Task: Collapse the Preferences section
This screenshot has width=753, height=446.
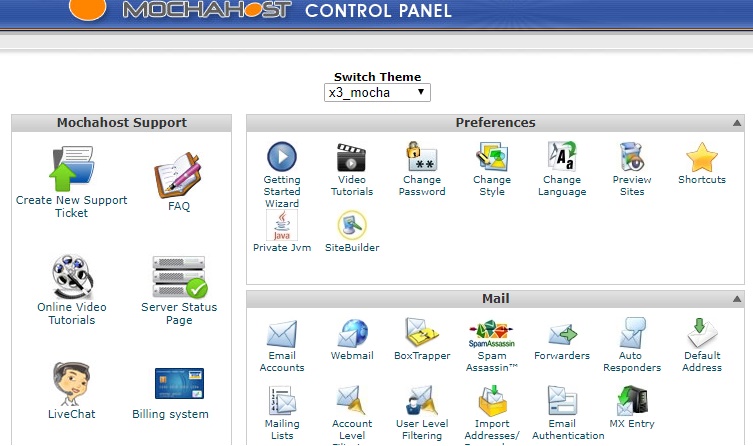Action: pyautogui.click(x=737, y=123)
